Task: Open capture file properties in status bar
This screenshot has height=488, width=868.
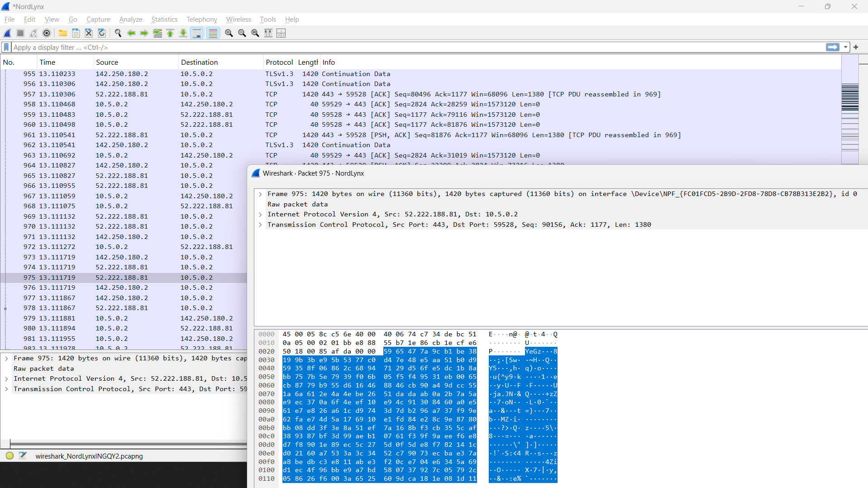Action: [x=23, y=455]
